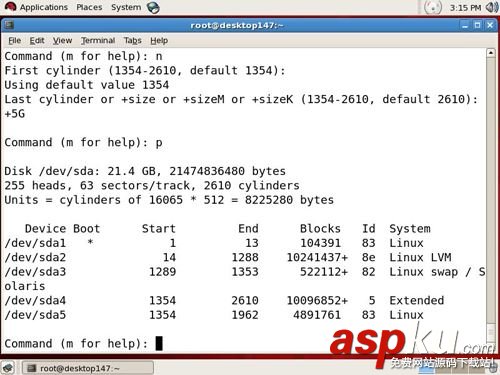Click the /dev/sda2 device text
This screenshot has height=375, width=500.
coord(35,257)
